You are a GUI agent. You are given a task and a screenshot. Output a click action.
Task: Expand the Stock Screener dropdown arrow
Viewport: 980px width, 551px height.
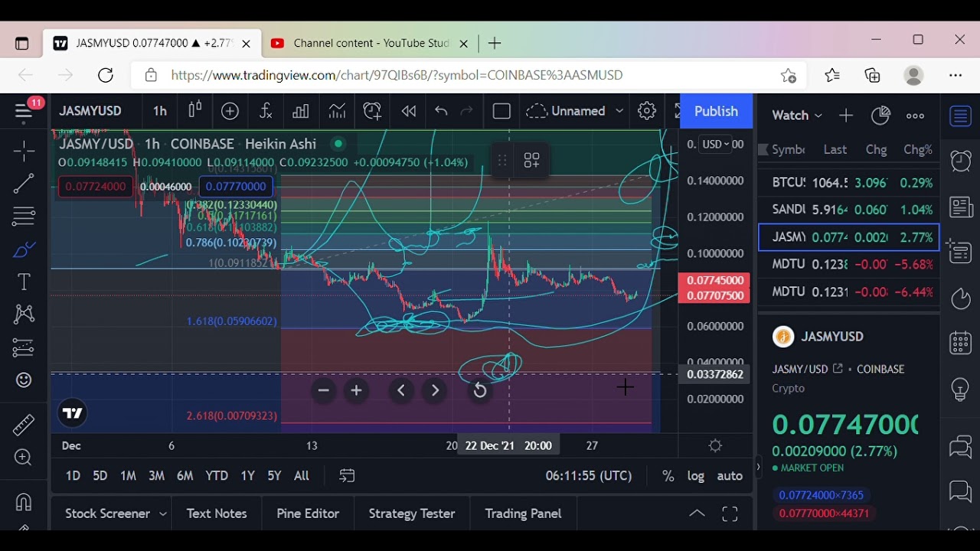[x=163, y=514]
